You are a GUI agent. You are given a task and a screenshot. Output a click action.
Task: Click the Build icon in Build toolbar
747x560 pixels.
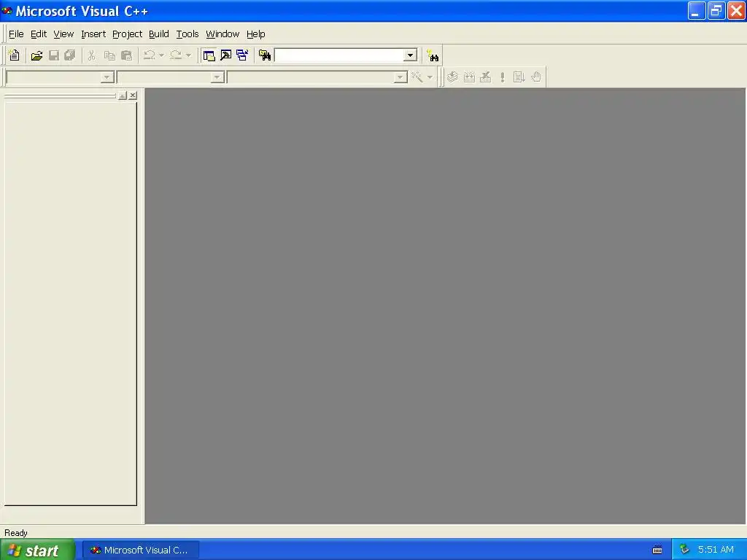coord(469,77)
